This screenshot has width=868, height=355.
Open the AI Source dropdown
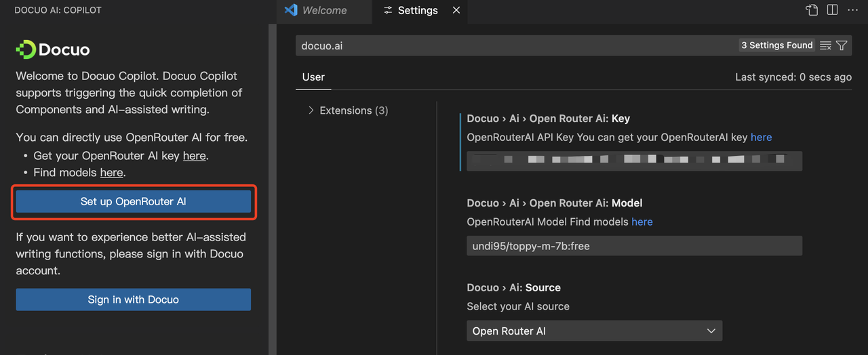[595, 331]
